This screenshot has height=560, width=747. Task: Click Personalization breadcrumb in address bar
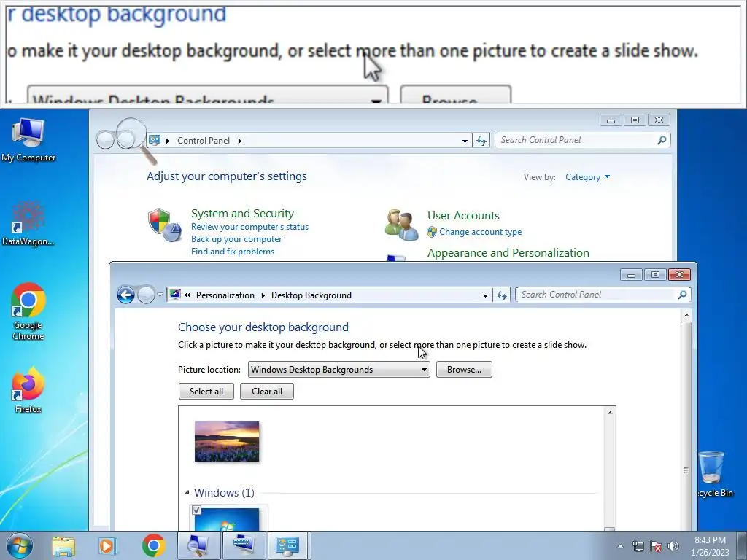(225, 295)
